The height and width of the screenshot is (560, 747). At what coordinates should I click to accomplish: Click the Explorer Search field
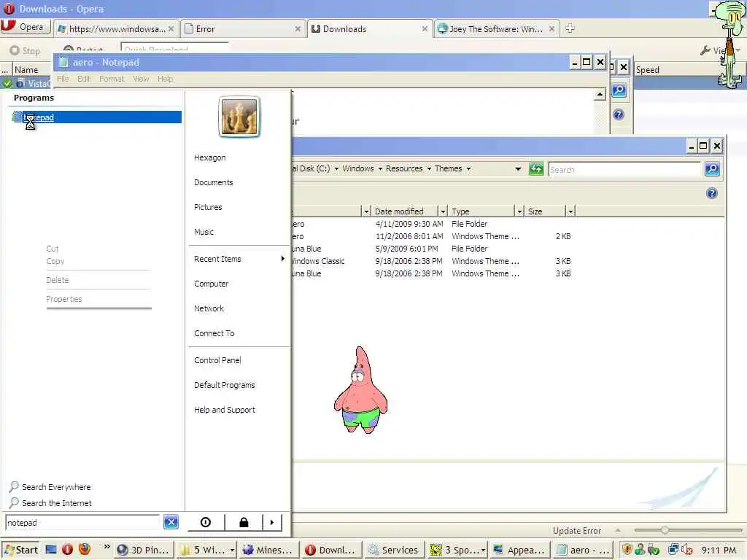click(x=624, y=169)
